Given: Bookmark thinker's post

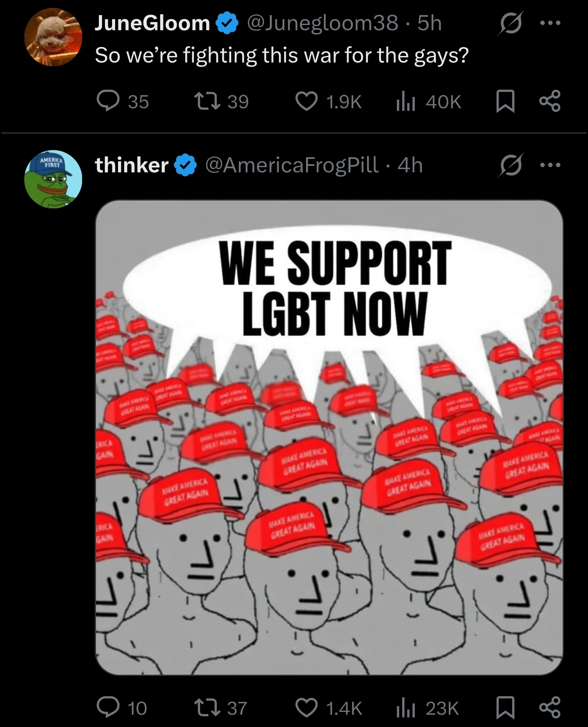Looking at the screenshot, I should [505, 708].
